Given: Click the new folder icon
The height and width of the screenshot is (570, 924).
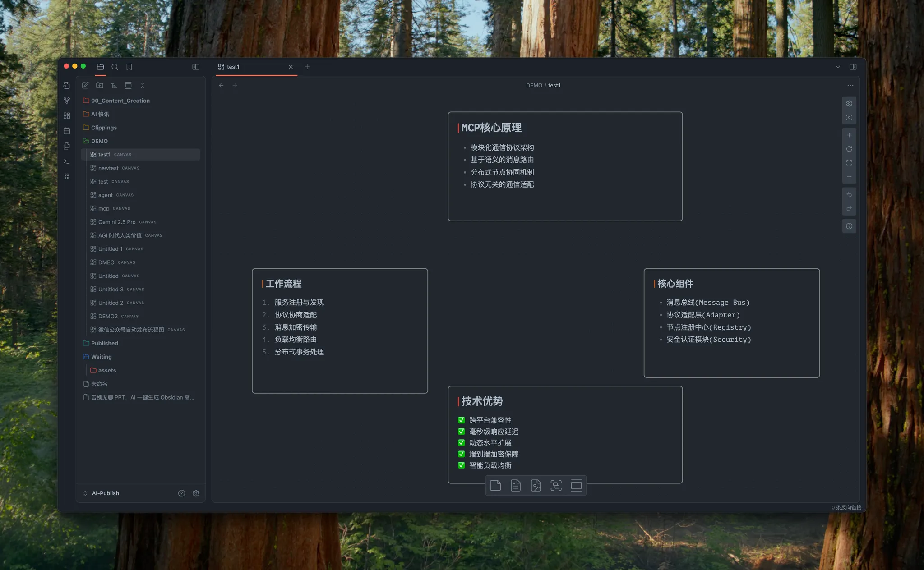Looking at the screenshot, I should [100, 85].
